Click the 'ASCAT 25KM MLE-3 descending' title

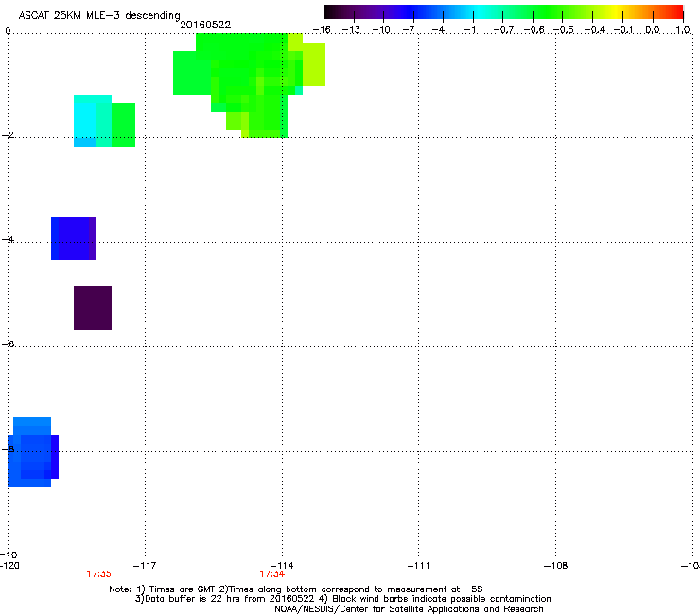point(99,15)
